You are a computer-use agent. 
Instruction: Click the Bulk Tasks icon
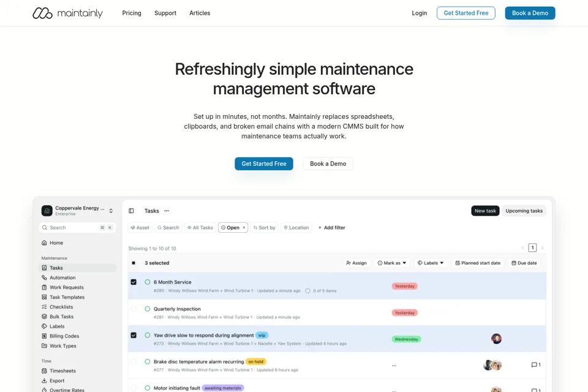pyautogui.click(x=44, y=317)
